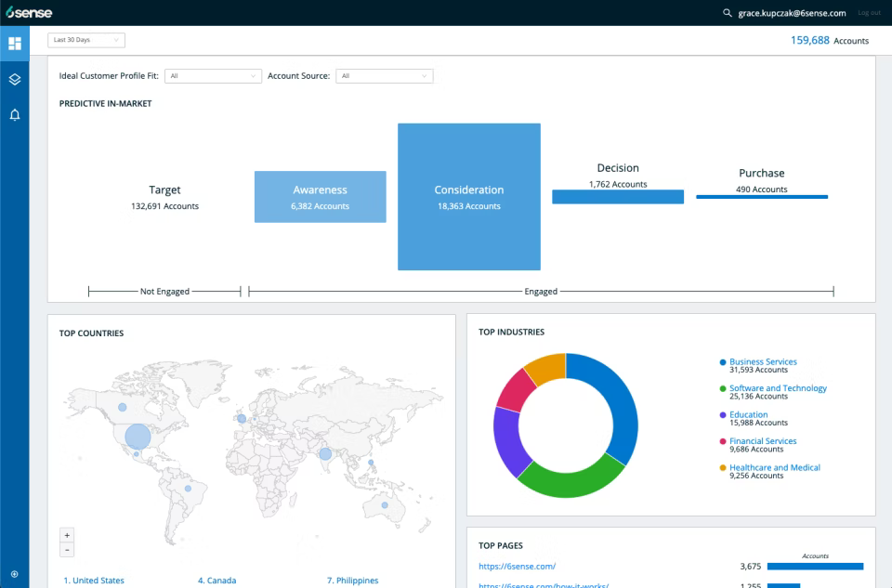Zoom in on the map with plus button
892x588 pixels.
(x=67, y=535)
